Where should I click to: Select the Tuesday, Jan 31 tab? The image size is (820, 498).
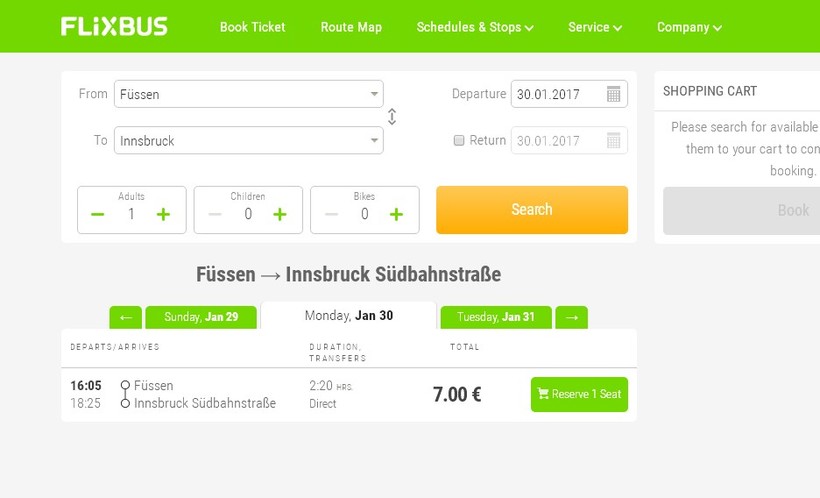(x=496, y=317)
